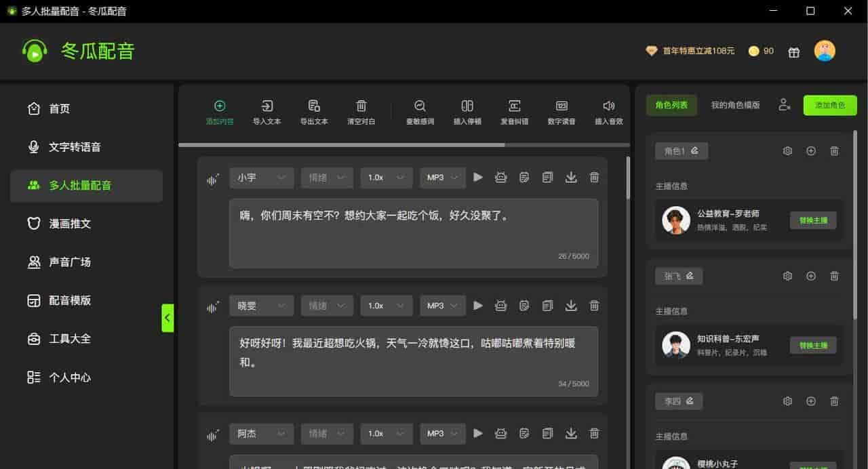Click 添加内容 in the toolbar
This screenshot has width=868, height=469.
220,113
